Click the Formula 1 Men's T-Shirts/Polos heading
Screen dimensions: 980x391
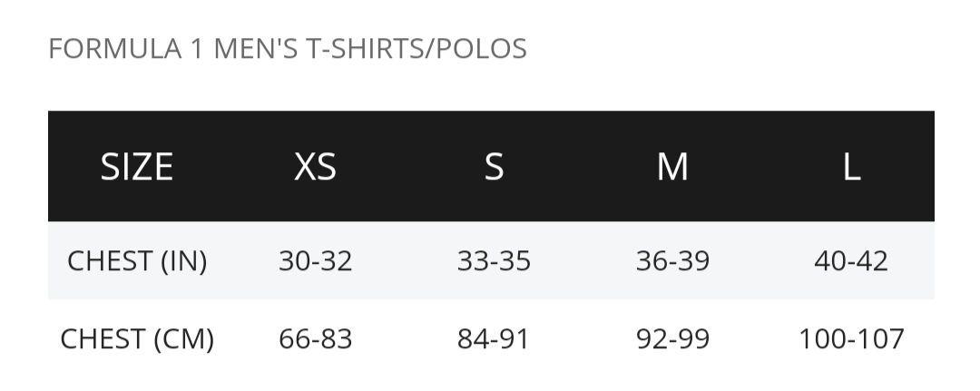288,49
